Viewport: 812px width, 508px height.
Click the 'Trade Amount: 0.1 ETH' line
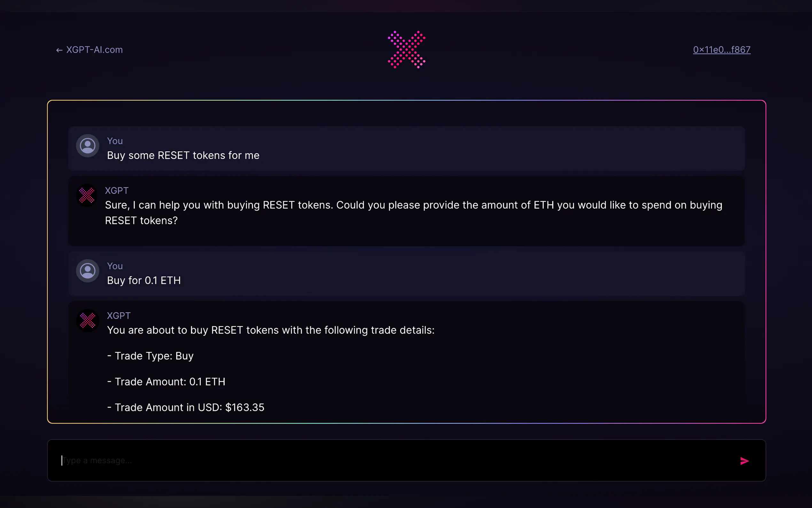tap(166, 382)
